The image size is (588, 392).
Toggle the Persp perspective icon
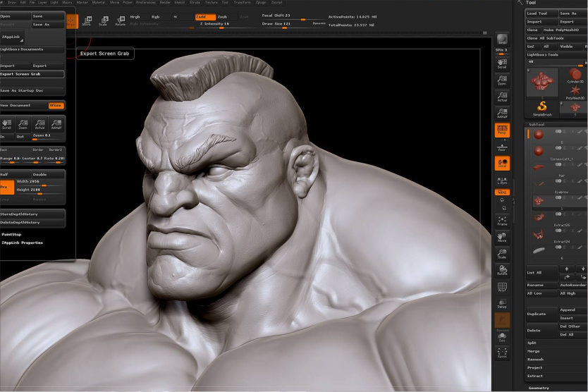point(502,130)
